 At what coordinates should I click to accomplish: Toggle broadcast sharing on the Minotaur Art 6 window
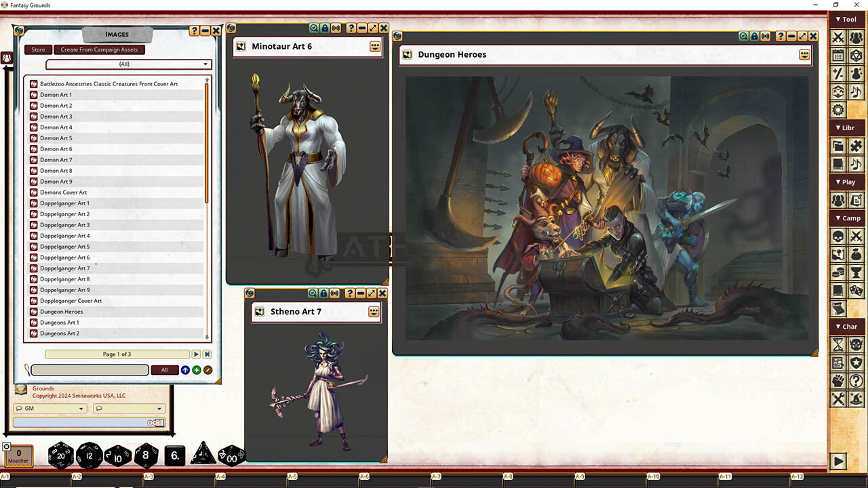tap(334, 28)
